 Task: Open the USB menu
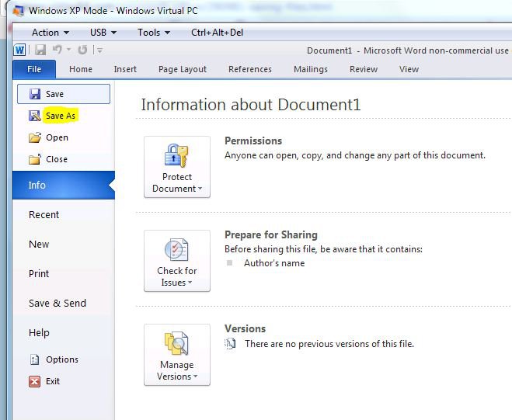pos(103,33)
